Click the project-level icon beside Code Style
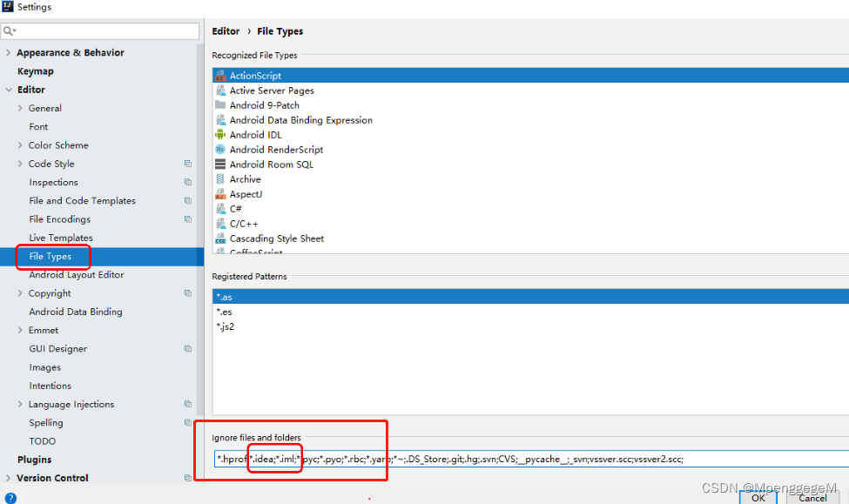The image size is (849, 504). coord(188,164)
